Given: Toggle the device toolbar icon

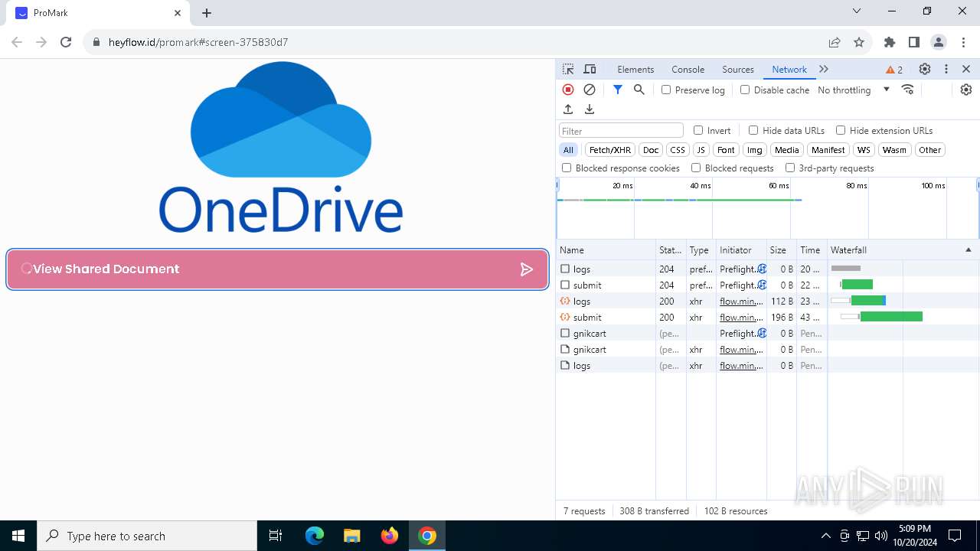Looking at the screenshot, I should pyautogui.click(x=590, y=69).
